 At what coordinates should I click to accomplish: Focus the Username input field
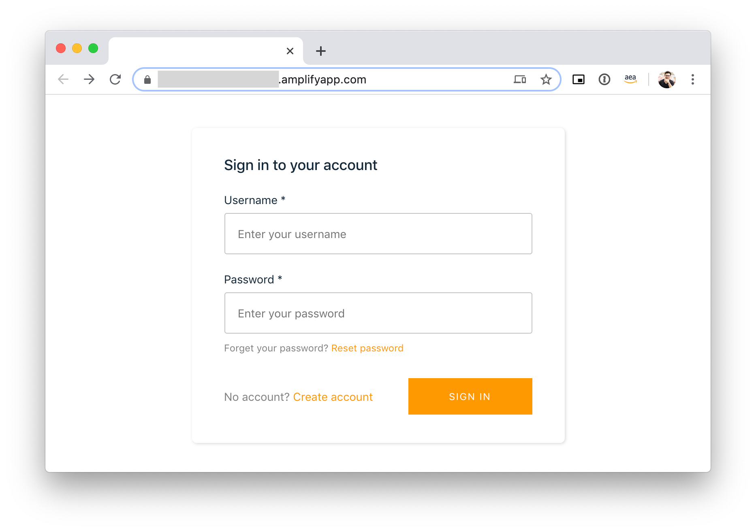378,234
